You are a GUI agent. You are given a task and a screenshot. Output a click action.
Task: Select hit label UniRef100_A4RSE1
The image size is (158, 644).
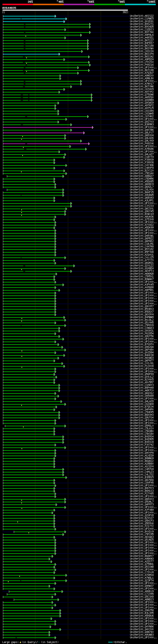142,38
